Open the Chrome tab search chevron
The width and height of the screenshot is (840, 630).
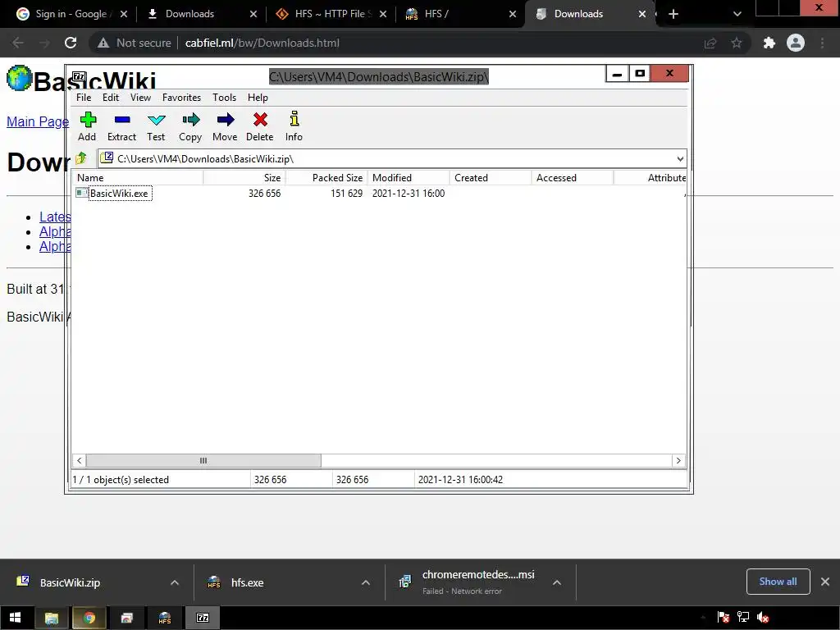(737, 14)
